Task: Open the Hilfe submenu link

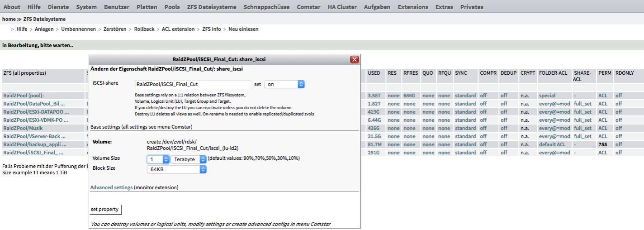Action: point(22,29)
